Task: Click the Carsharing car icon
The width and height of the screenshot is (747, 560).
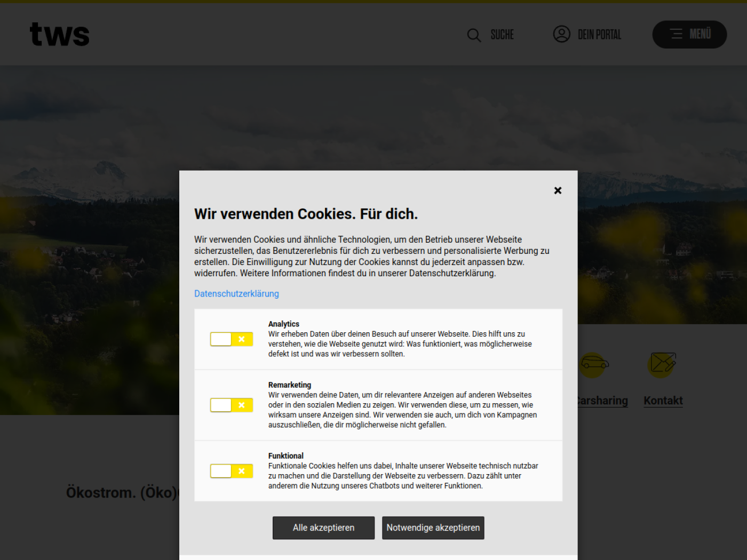Action: (x=594, y=364)
